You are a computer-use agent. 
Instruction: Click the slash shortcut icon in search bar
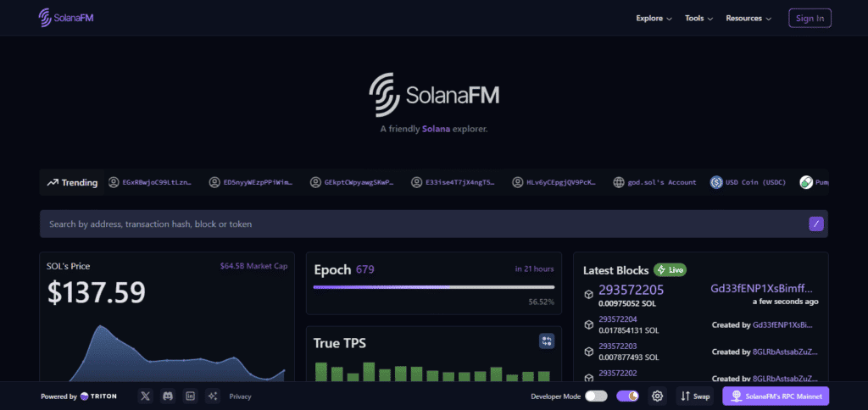point(816,224)
